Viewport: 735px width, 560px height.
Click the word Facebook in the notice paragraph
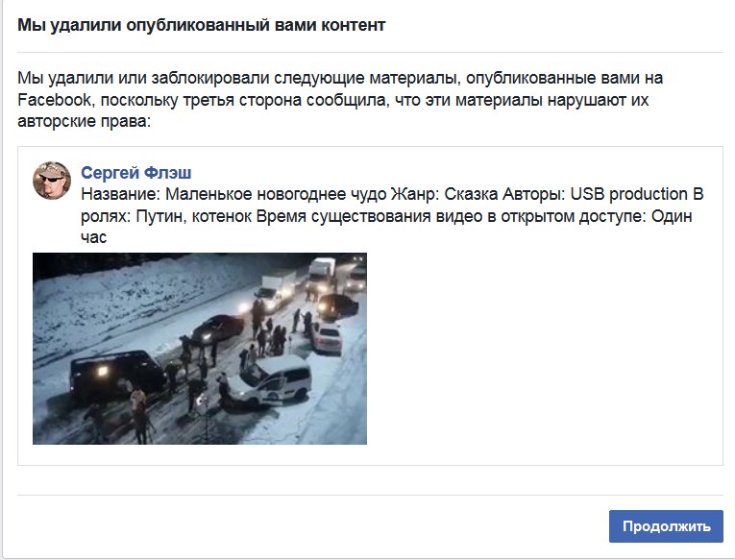(55, 100)
